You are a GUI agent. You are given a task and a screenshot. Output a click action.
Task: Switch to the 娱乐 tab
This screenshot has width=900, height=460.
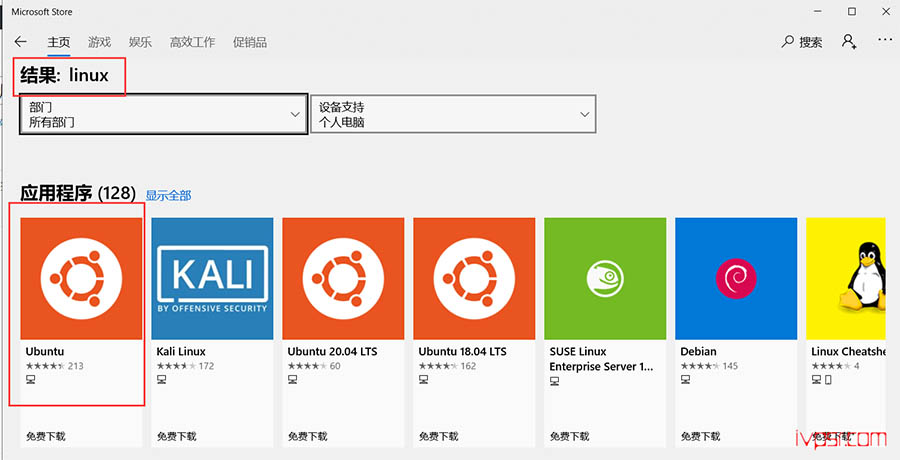[140, 42]
